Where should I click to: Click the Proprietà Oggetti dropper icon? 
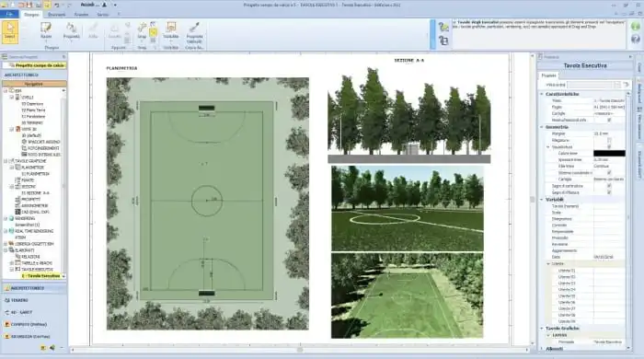tap(194, 28)
